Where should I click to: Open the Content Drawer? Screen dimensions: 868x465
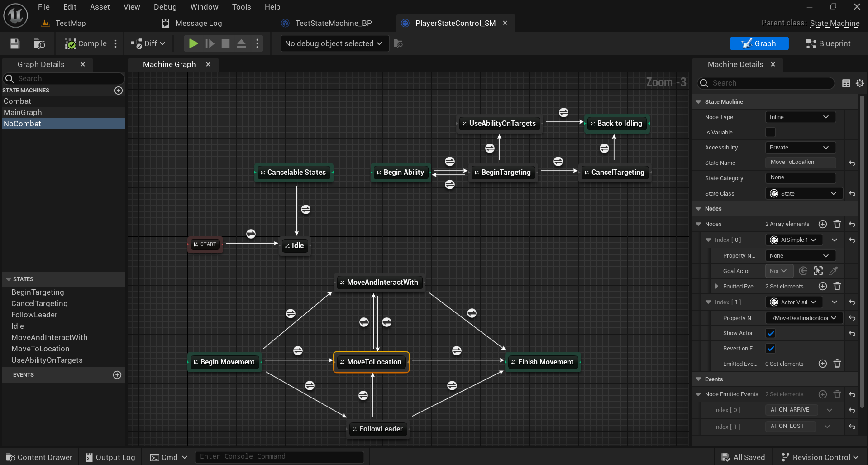pyautogui.click(x=39, y=457)
